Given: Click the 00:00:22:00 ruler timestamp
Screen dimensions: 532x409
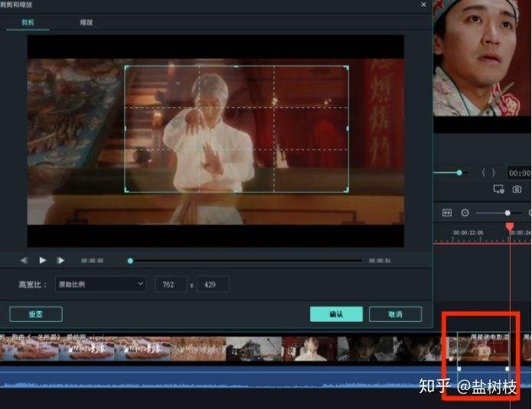Looking at the screenshot, I should [468, 233].
